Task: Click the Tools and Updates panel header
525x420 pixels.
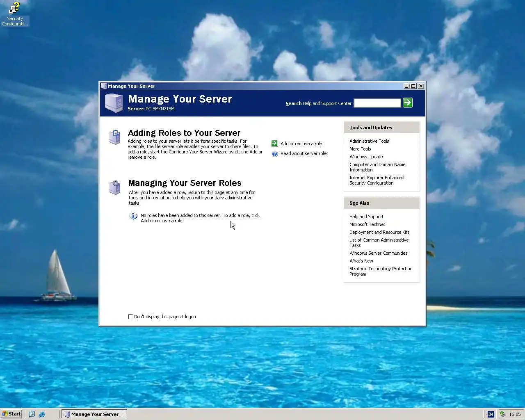Action: pyautogui.click(x=382, y=128)
